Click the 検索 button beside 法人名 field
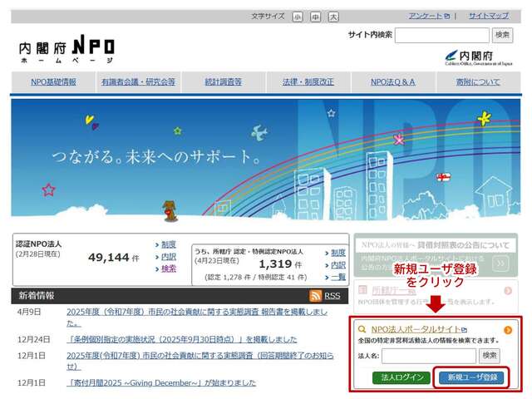Screen dimensions: 532x399 pyautogui.click(x=490, y=356)
